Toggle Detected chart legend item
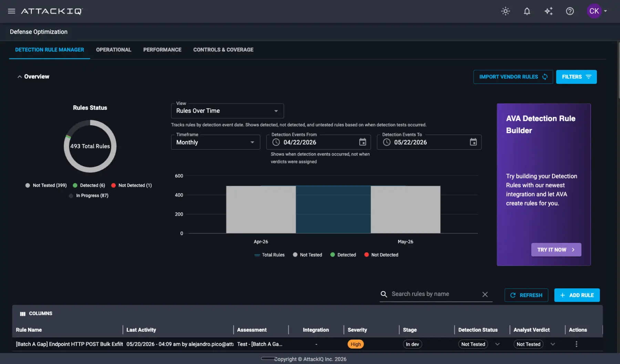The height and width of the screenshot is (364, 620). [x=343, y=255]
